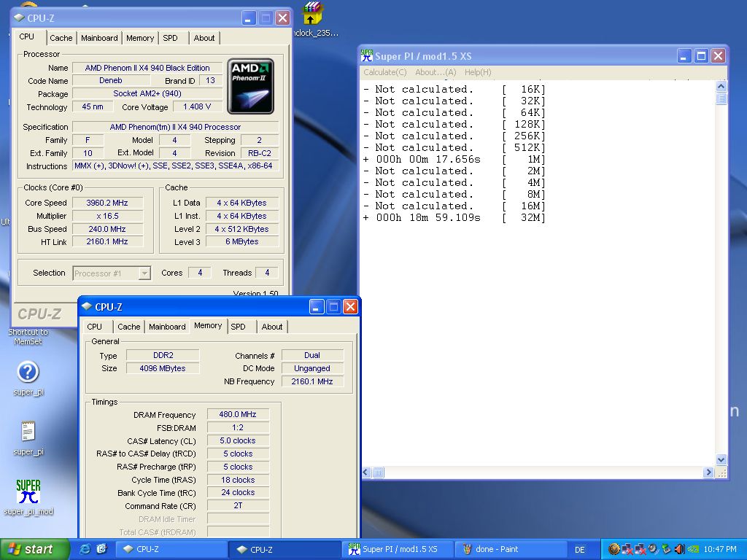Open About tab in CPU-Z Processor window
The height and width of the screenshot is (560, 747).
[x=204, y=38]
